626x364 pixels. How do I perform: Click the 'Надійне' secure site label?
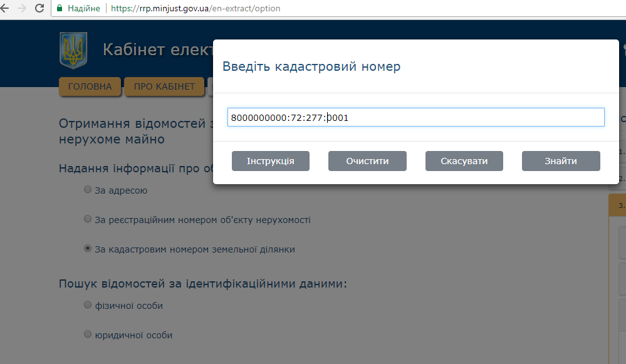click(84, 9)
